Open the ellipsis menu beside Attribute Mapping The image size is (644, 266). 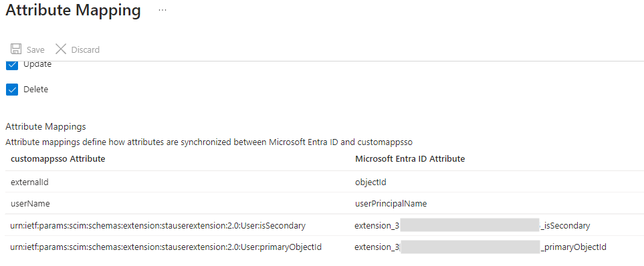tap(163, 10)
